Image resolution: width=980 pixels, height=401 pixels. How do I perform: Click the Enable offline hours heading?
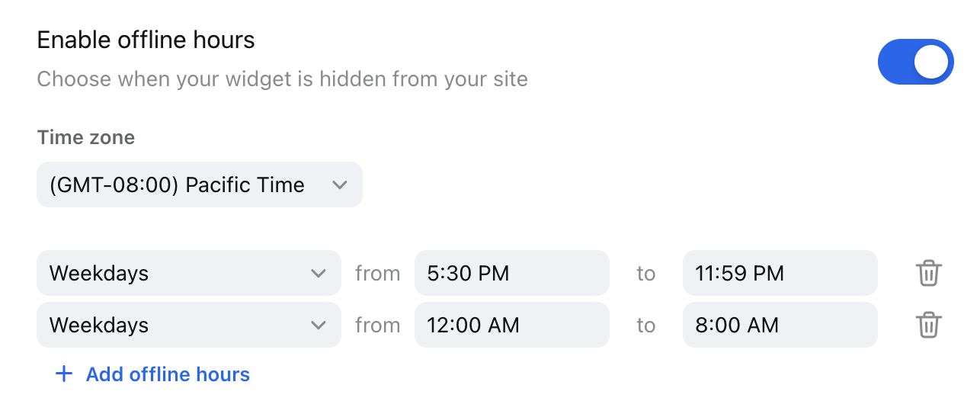pos(146,40)
